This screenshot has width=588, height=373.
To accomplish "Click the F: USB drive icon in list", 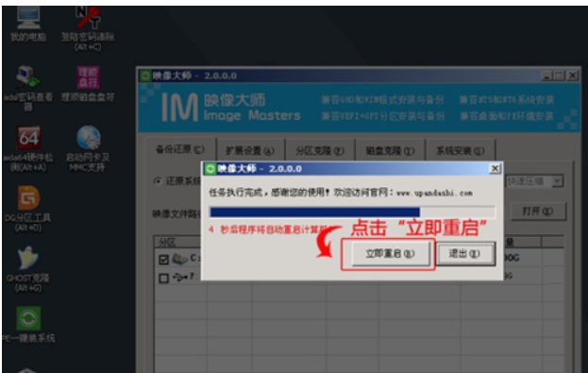I will coord(180,278).
